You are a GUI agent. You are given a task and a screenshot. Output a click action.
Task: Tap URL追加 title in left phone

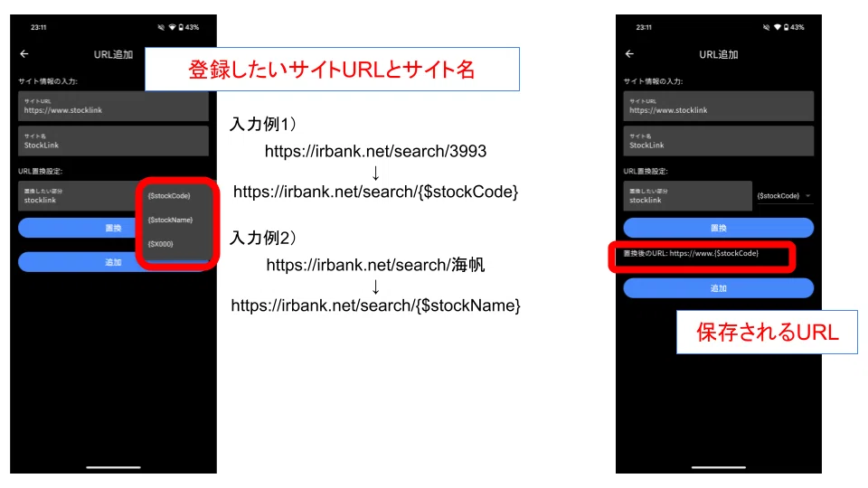coord(113,54)
